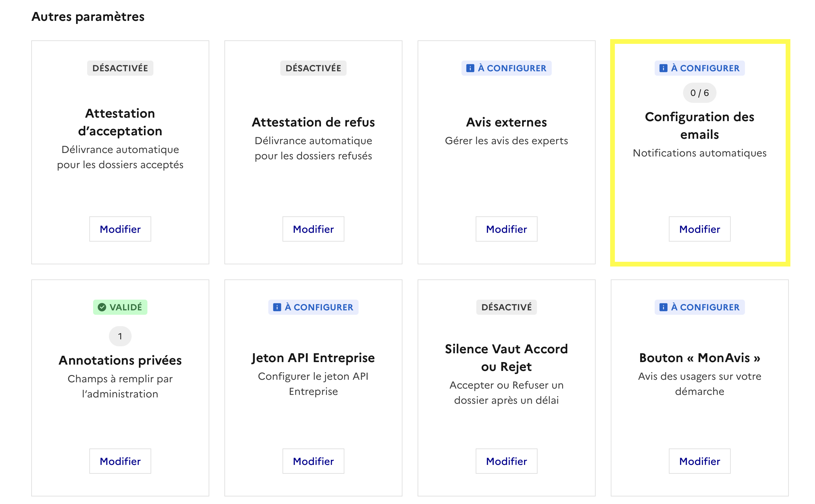Click Modifier for Jeton API Entreprise

tap(313, 461)
